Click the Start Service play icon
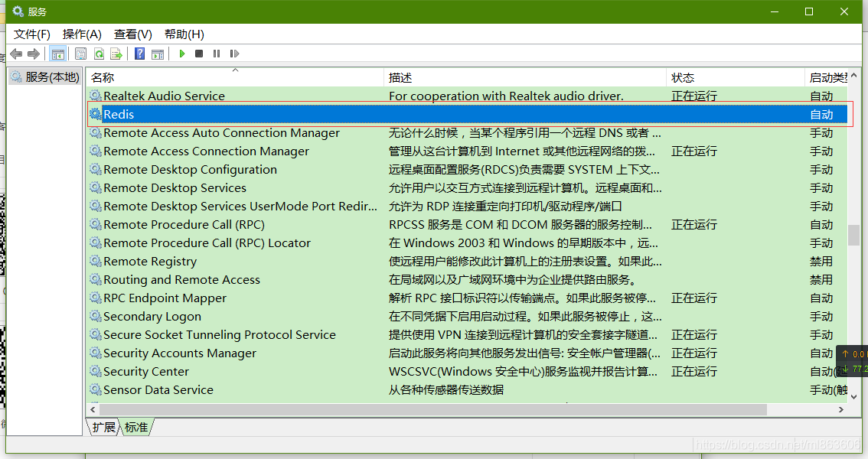The width and height of the screenshot is (868, 459). 182,54
